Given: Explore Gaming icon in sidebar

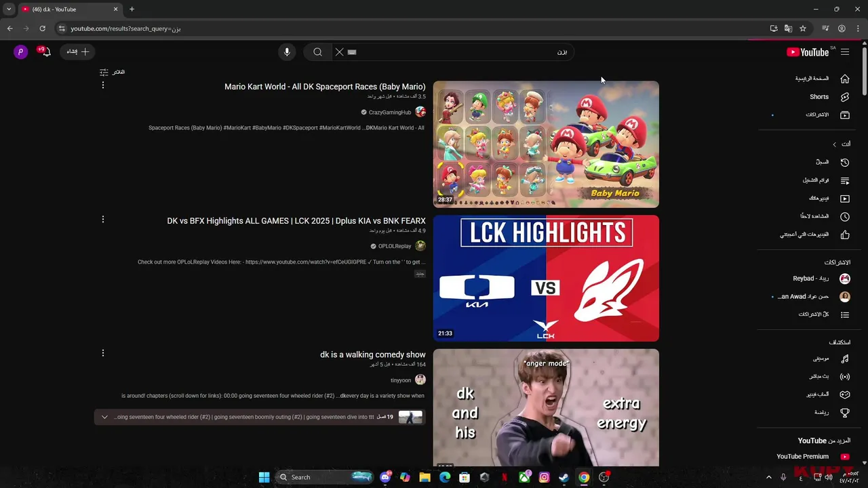Looking at the screenshot, I should pos(845,394).
